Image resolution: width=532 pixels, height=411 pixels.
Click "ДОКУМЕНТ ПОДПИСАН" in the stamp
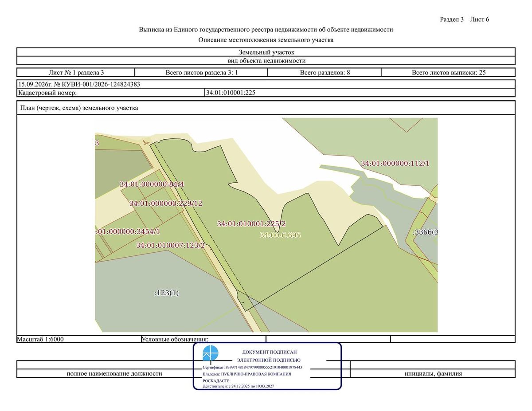tap(270, 352)
